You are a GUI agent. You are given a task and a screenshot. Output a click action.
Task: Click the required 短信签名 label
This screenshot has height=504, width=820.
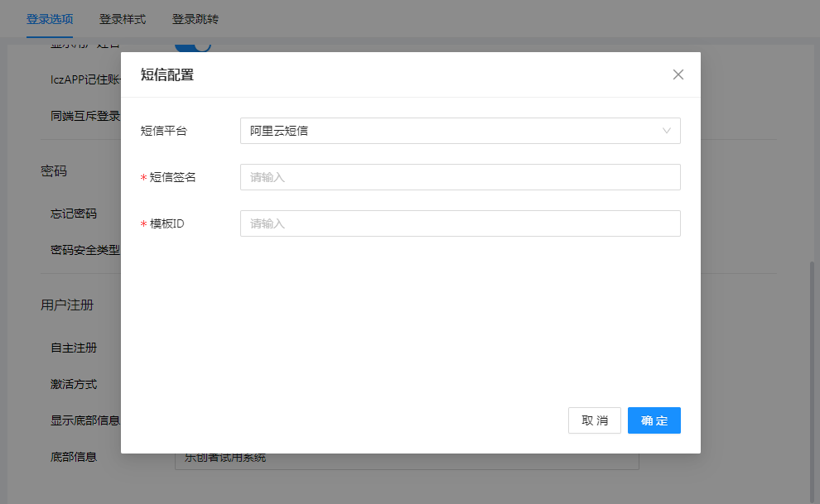pyautogui.click(x=172, y=177)
